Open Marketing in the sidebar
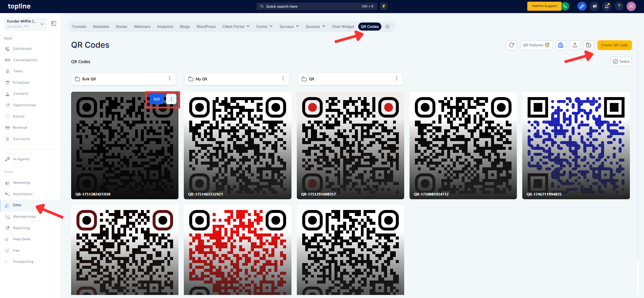Viewport: 644px width, 298px height. click(x=21, y=183)
